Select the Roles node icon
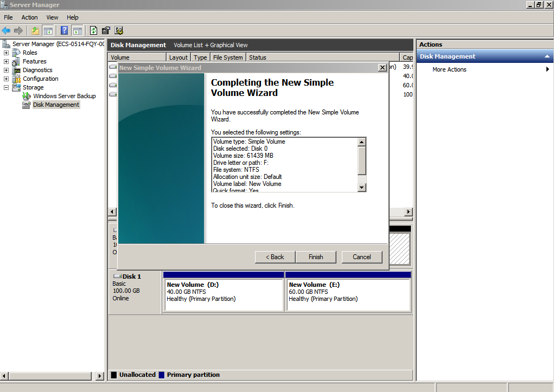 [x=16, y=53]
